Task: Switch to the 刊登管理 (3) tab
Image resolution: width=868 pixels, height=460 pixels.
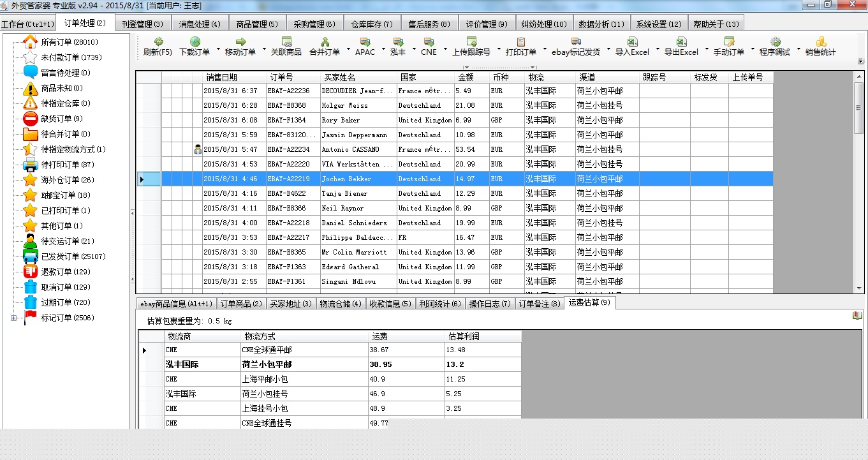Action: pos(143,24)
